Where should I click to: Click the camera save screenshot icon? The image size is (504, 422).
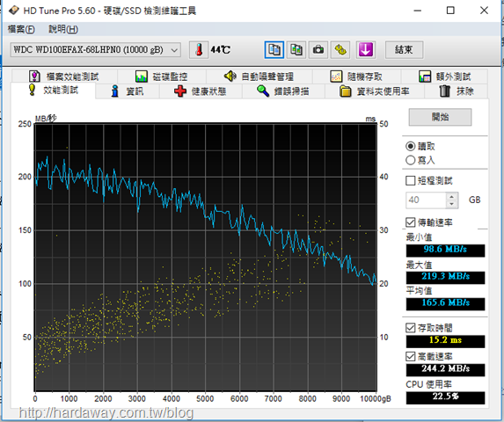pyautogui.click(x=318, y=50)
